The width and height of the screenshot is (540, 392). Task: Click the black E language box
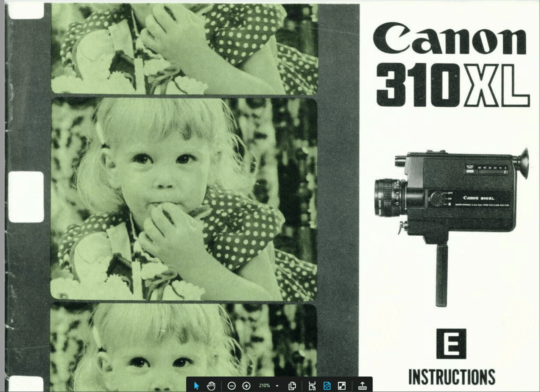coord(450,343)
